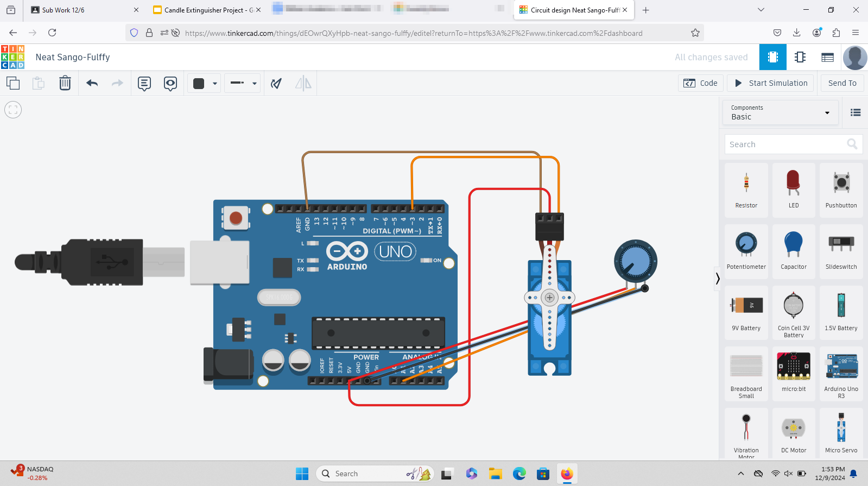Expand the Components Basic dropdown

tap(781, 112)
